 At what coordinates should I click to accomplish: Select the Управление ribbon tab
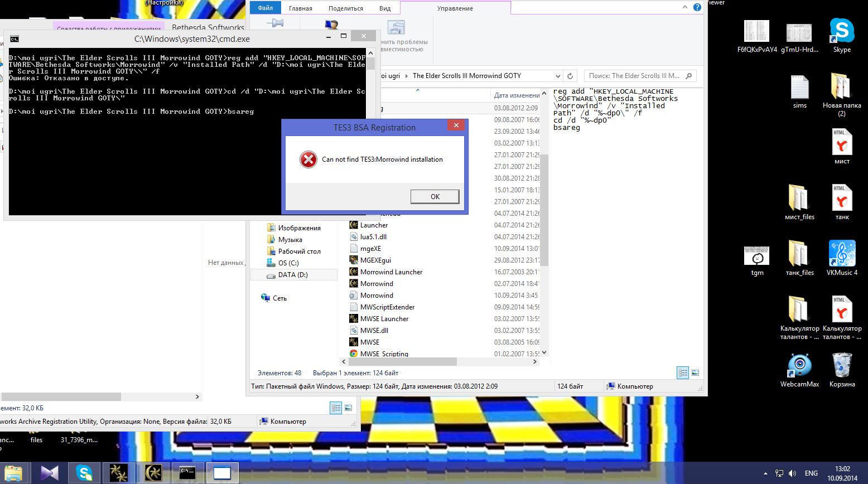point(455,8)
